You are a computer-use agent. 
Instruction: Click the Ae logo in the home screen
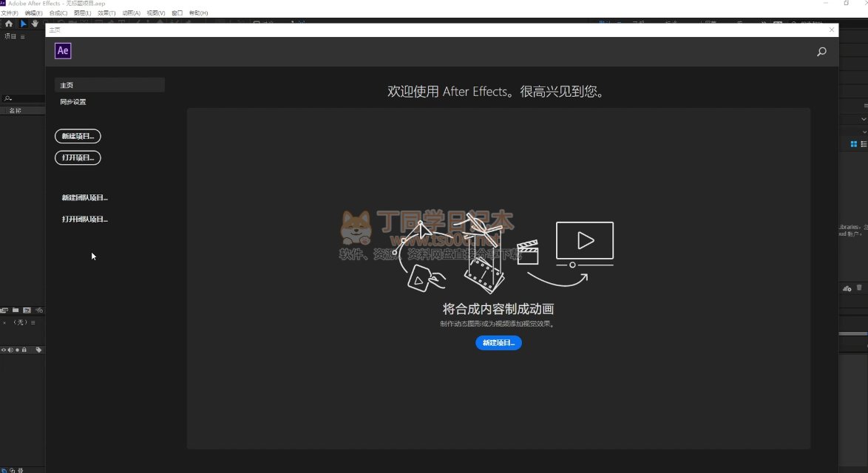click(x=63, y=51)
